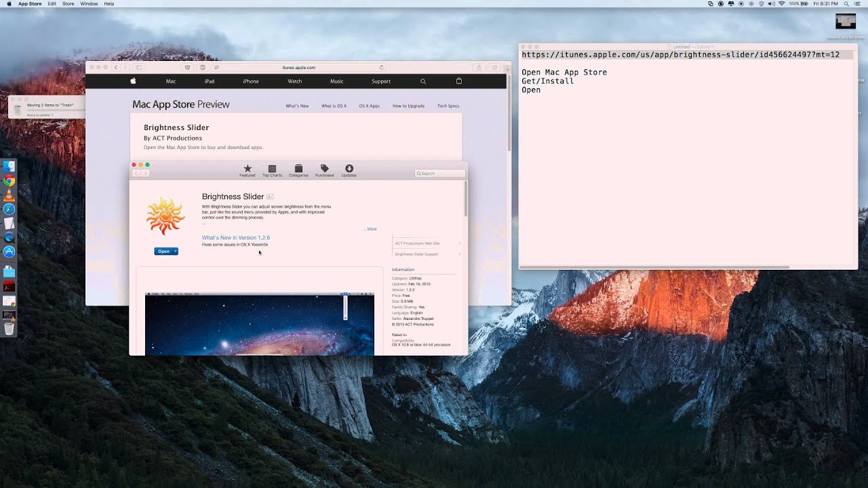
Task: Open the Apple menu in menu bar
Action: point(8,3)
